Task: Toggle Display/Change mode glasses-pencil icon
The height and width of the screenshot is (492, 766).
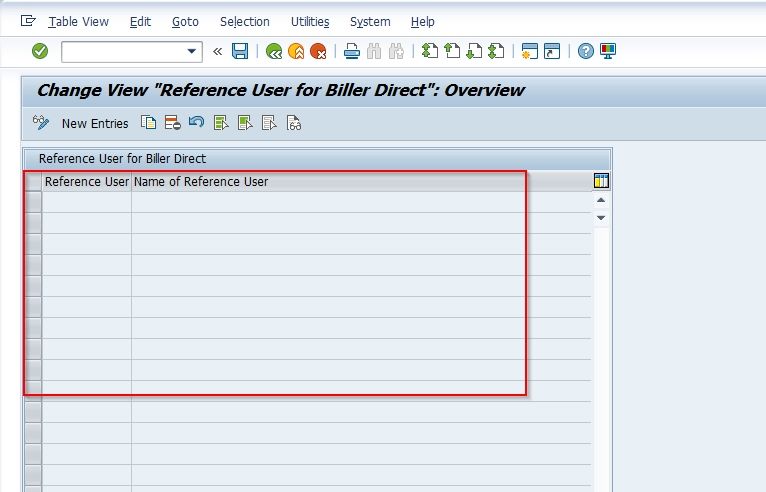Action: tap(41, 122)
